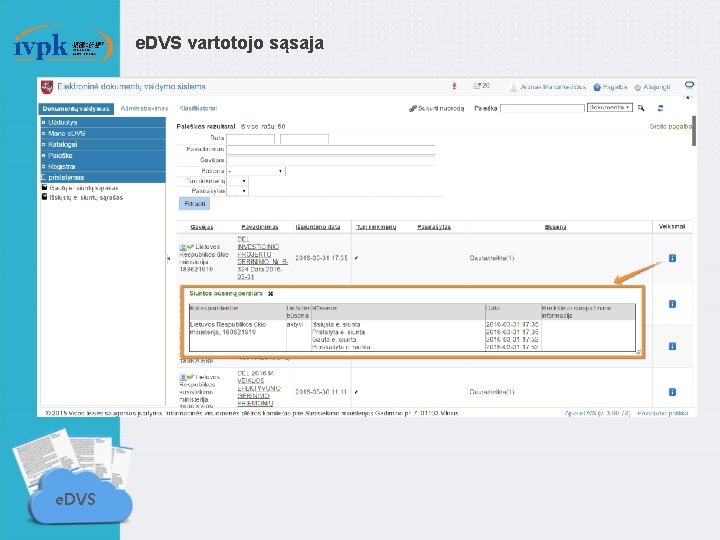Open the DĖL INVESTICINIO PROJEKTŲ DERINIMO document link
Image resolution: width=720 pixels, height=540 pixels.
pos(262,258)
